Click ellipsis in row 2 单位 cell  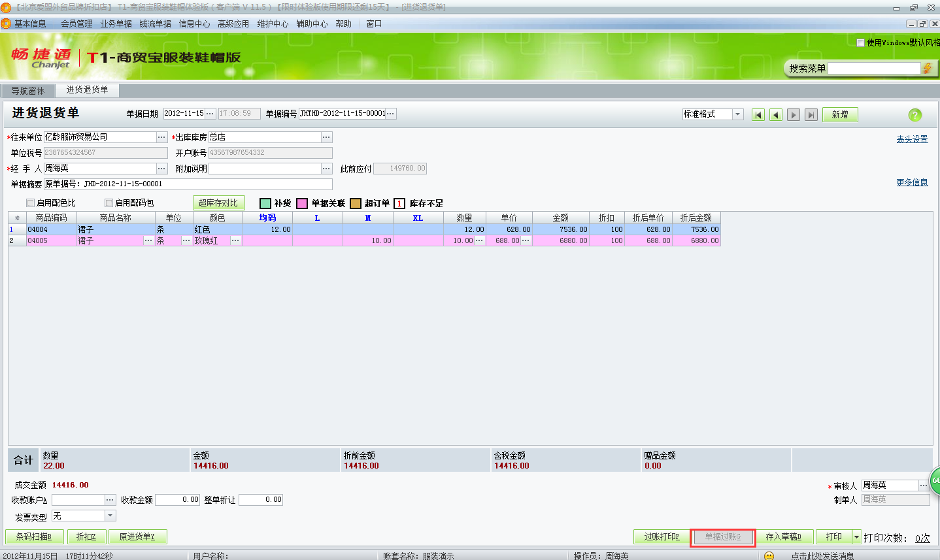click(186, 241)
